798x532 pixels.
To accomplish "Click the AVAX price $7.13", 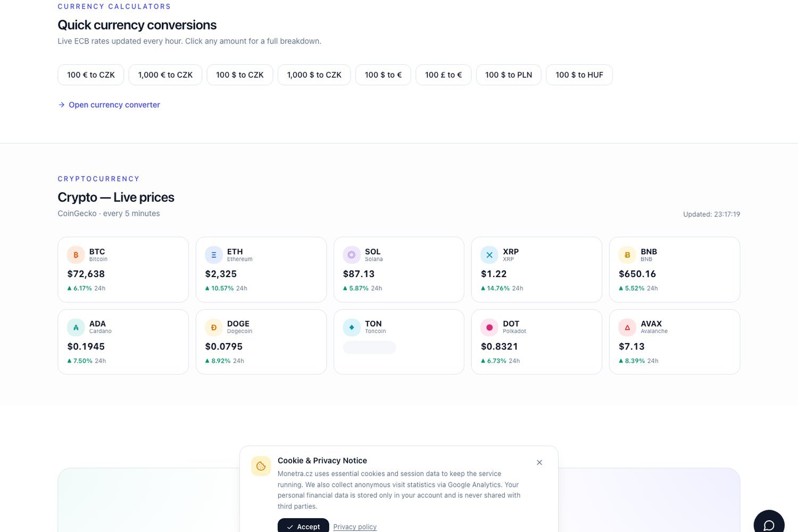I will 631,346.
